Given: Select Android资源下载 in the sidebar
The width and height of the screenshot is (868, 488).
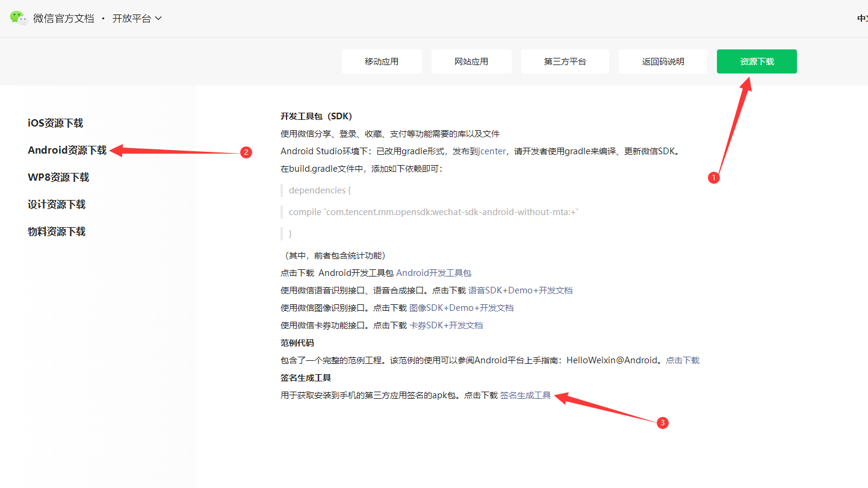Looking at the screenshot, I should pyautogui.click(x=67, y=151).
